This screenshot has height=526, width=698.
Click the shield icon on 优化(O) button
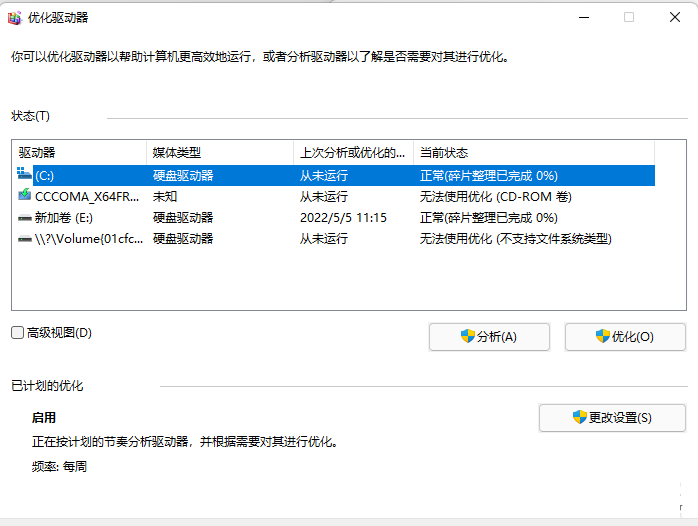pos(603,336)
